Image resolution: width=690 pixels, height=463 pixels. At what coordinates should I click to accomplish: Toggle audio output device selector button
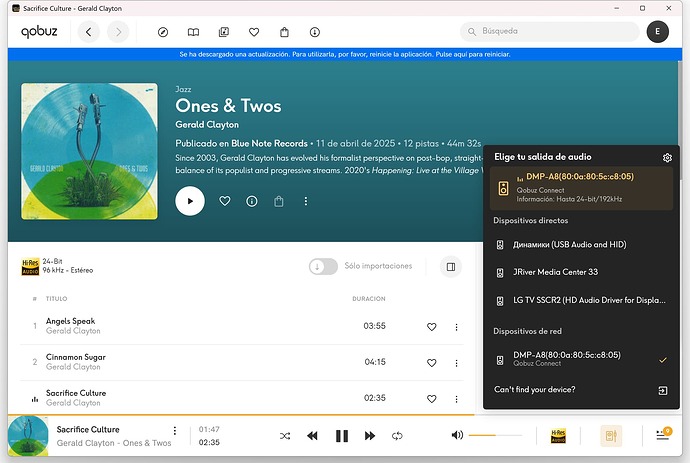(x=611, y=436)
